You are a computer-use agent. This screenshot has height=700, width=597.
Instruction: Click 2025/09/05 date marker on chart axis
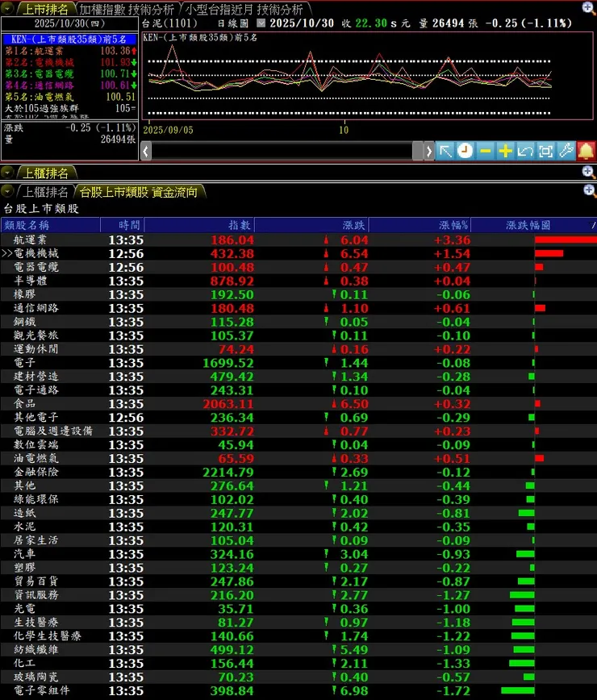[x=168, y=130]
